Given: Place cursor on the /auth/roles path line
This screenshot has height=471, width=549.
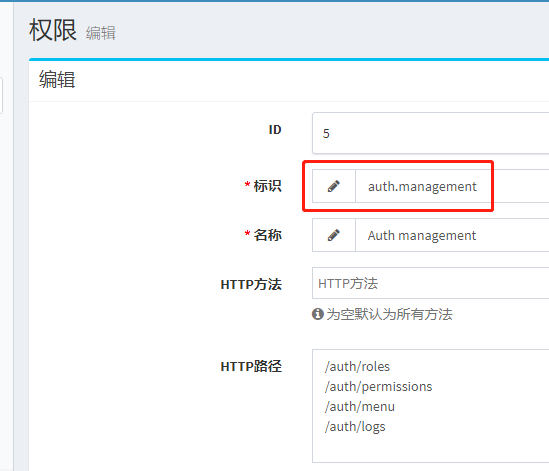Looking at the screenshot, I should click(x=357, y=366).
